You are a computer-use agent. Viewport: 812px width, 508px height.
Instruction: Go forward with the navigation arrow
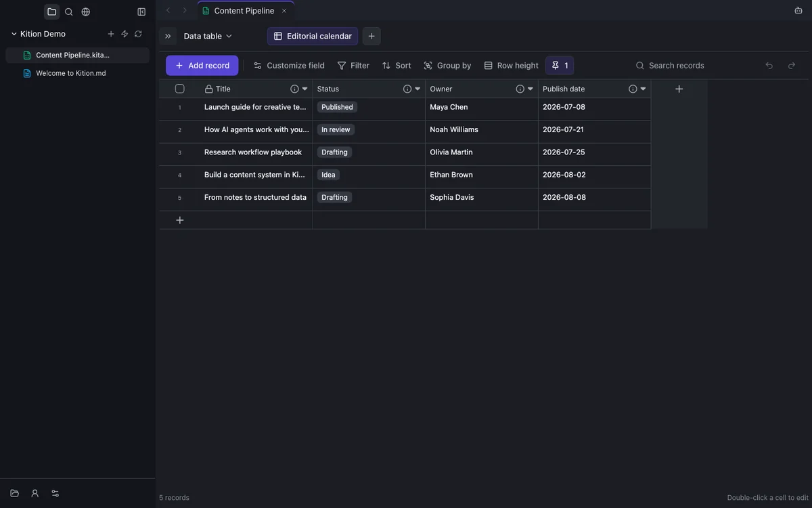[x=185, y=10]
